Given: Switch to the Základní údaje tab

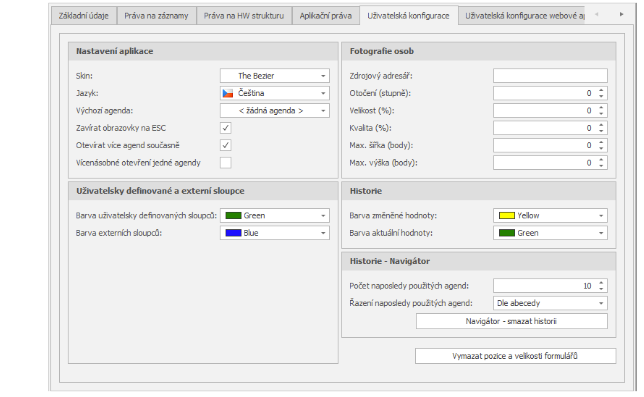Looking at the screenshot, I should (x=84, y=16).
